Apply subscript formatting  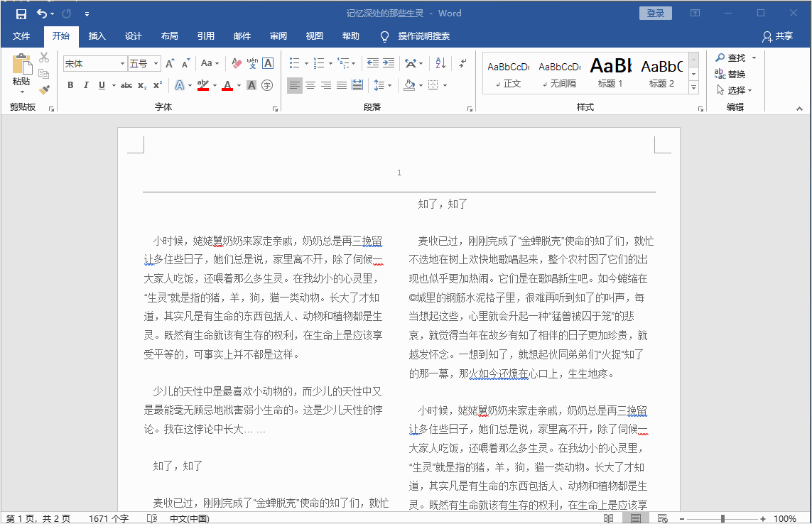point(142,86)
